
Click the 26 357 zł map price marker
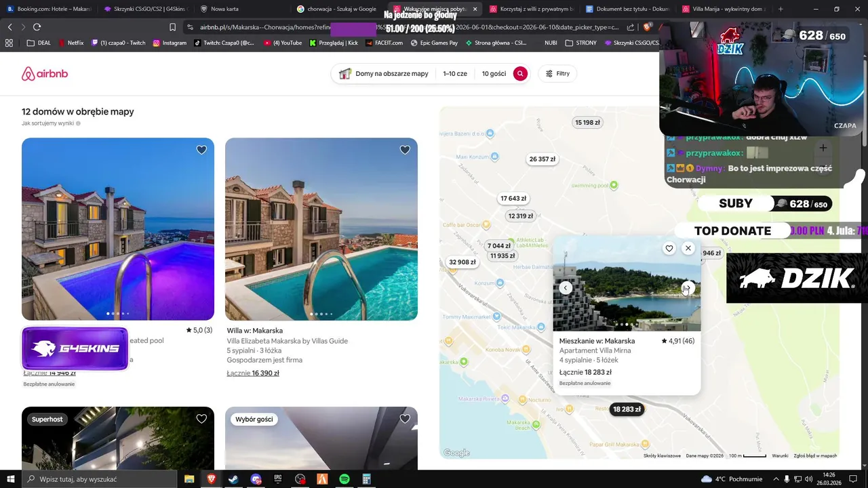[542, 159]
